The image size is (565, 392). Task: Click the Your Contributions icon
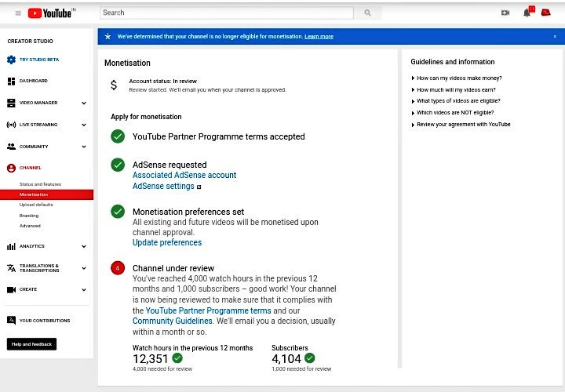click(x=11, y=321)
